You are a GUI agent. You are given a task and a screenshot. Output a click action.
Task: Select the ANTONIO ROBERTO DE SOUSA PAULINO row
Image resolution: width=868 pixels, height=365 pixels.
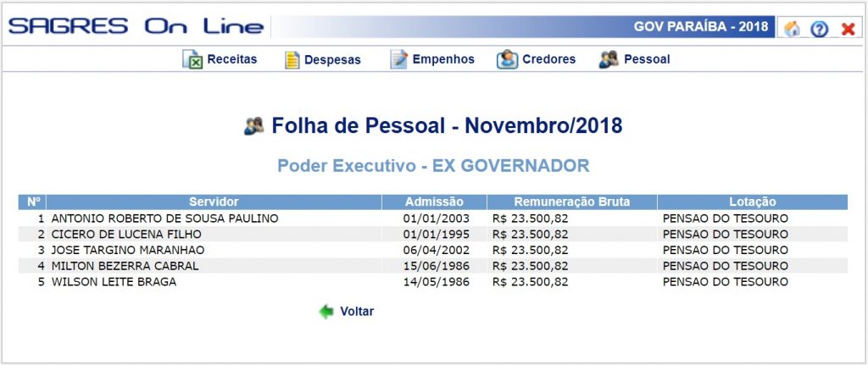[x=432, y=218]
